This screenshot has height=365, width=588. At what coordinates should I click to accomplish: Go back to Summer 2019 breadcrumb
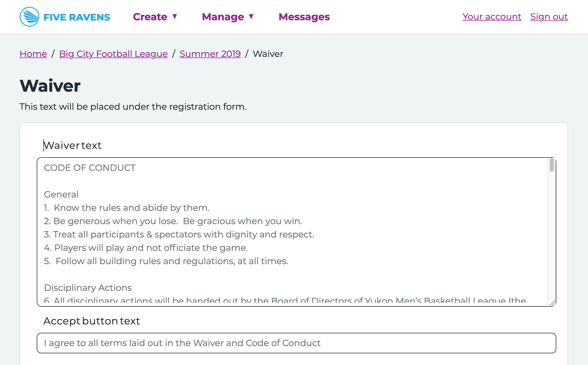pos(210,54)
